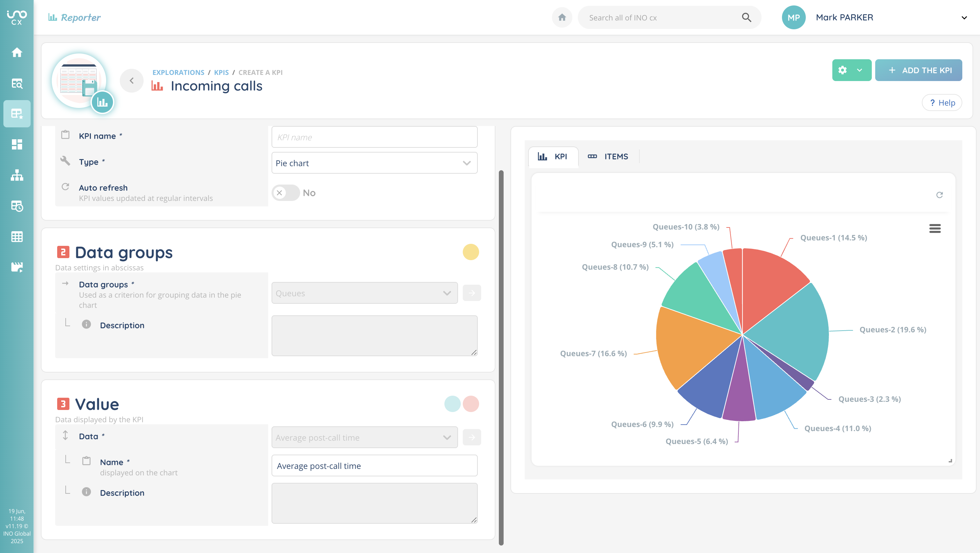Image resolution: width=980 pixels, height=553 pixels.
Task: Open the Help link
Action: (942, 103)
